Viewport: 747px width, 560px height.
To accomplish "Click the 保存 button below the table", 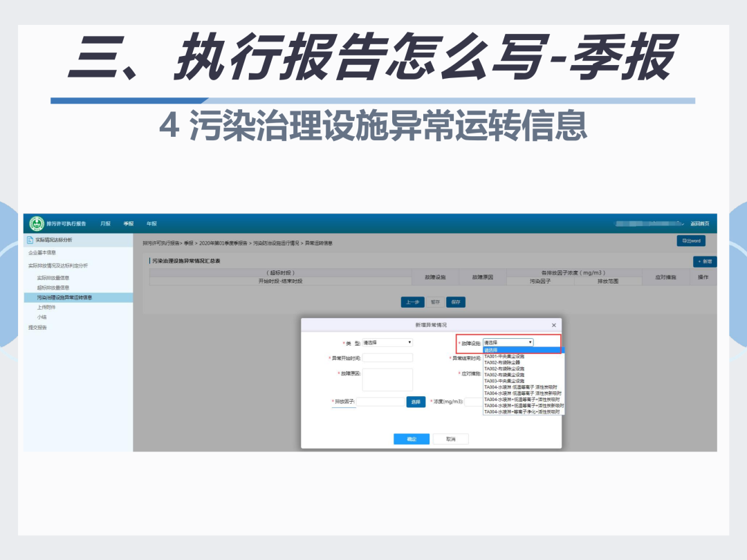I will (455, 302).
